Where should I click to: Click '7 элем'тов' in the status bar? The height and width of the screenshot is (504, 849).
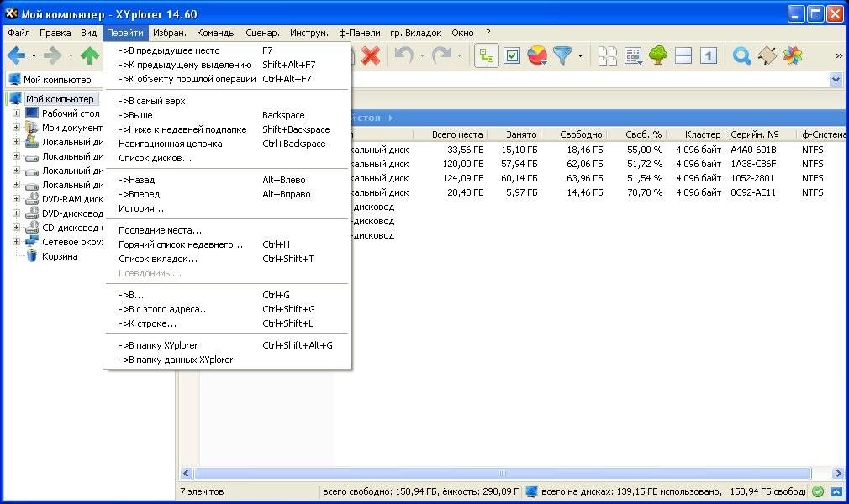202,491
